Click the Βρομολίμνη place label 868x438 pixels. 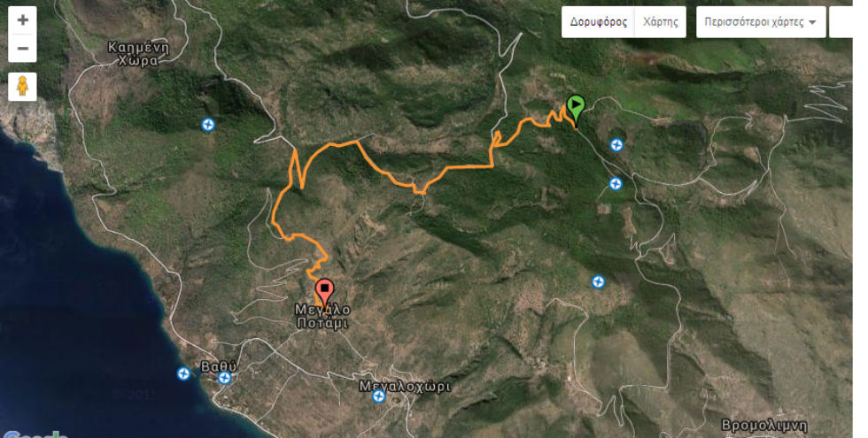(x=763, y=426)
